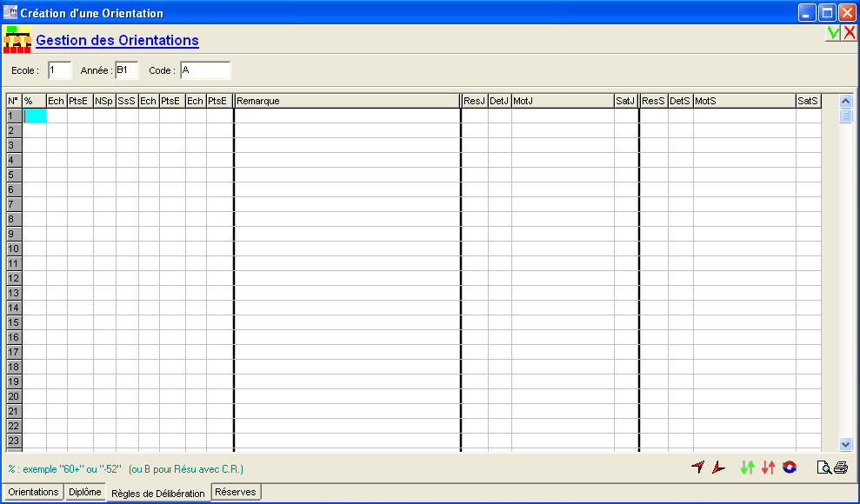Focus the Code input field
This screenshot has height=504, width=860.
coord(205,70)
